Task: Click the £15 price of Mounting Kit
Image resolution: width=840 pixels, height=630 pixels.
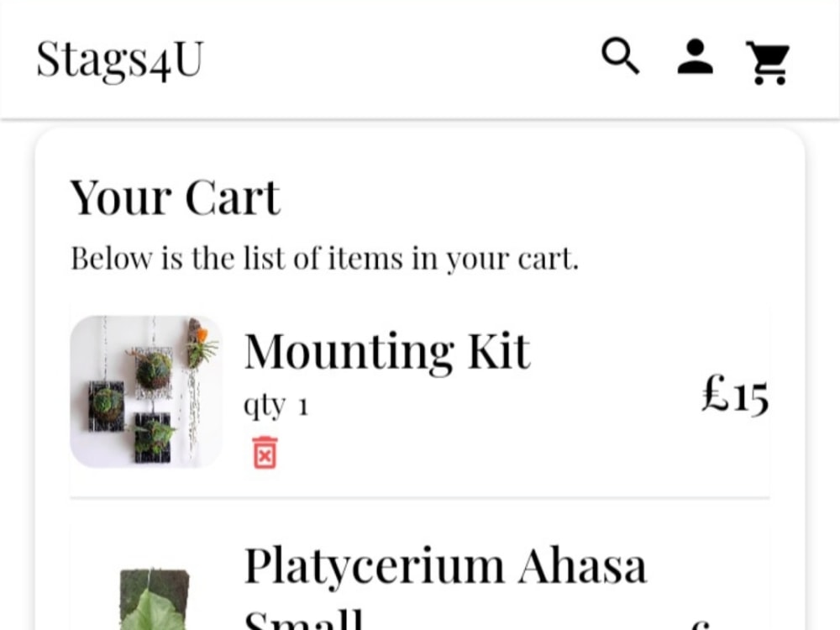Action: click(735, 395)
